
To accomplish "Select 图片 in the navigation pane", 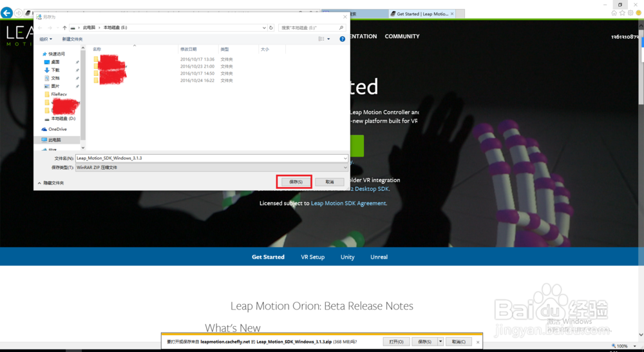I will tap(55, 86).
